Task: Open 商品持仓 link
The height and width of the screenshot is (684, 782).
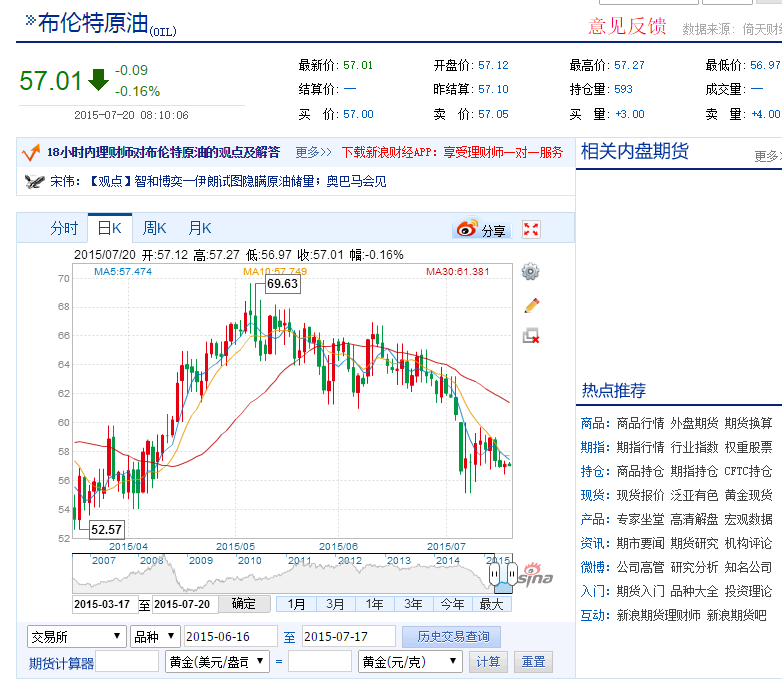Action: tap(640, 471)
